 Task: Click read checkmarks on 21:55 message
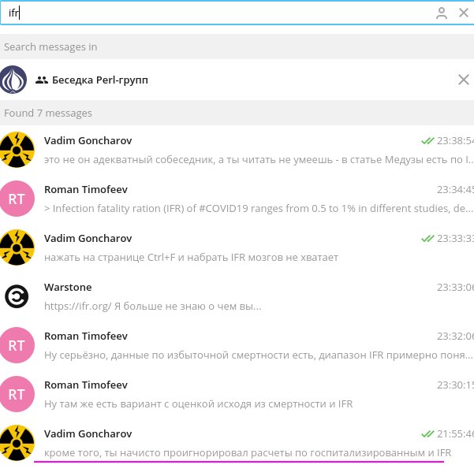click(427, 434)
